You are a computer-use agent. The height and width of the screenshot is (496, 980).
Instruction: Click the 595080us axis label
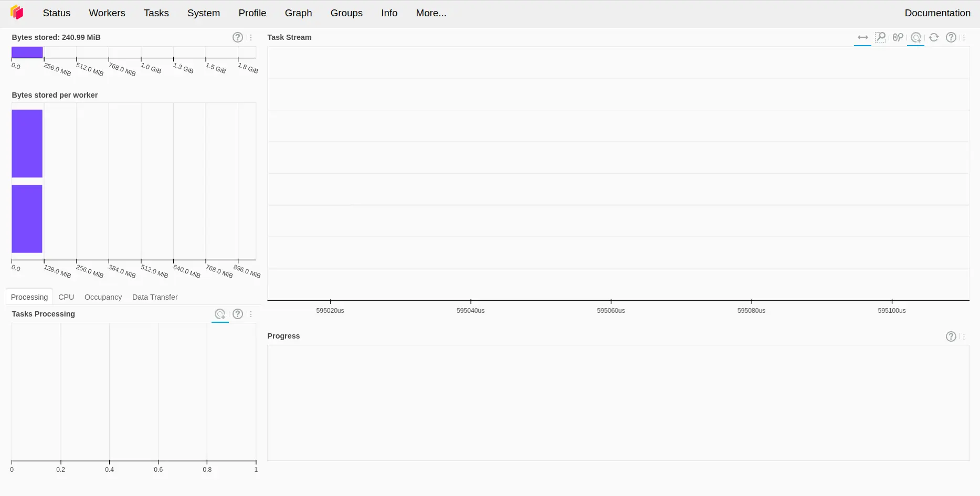[751, 311]
